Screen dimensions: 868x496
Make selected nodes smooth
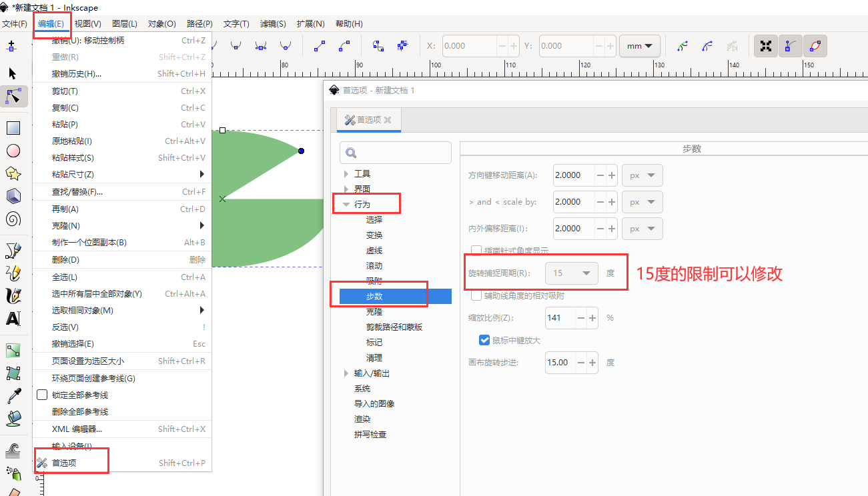point(236,46)
